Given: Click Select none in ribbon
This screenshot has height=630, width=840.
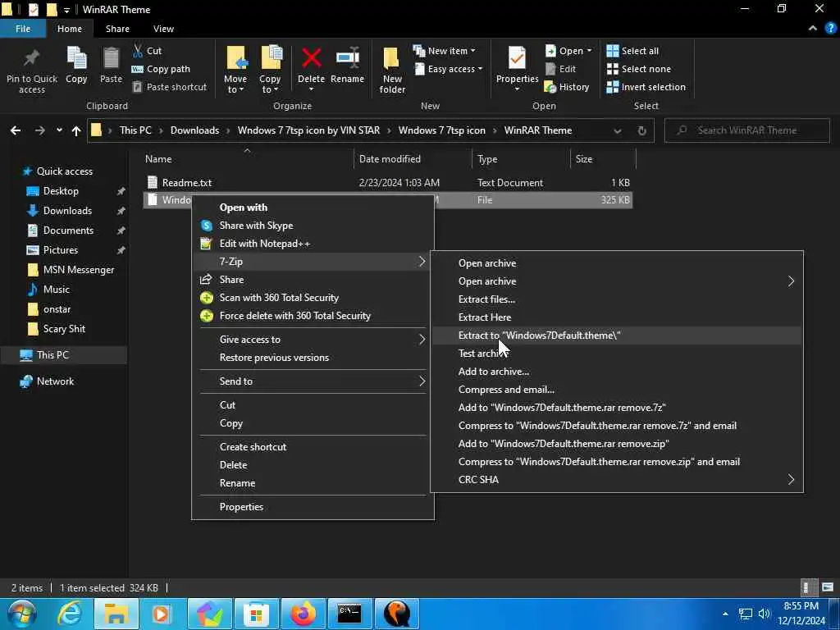Looking at the screenshot, I should point(638,69).
